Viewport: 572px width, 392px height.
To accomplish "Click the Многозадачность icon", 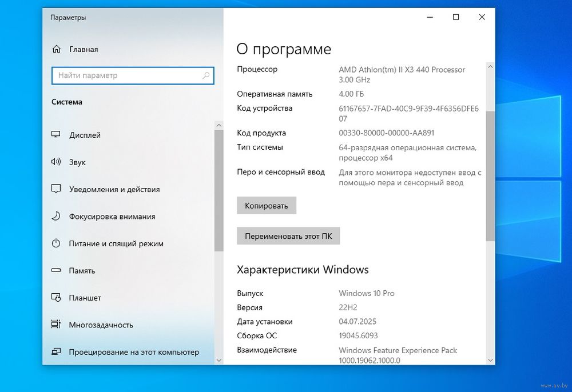I will pos(56,324).
